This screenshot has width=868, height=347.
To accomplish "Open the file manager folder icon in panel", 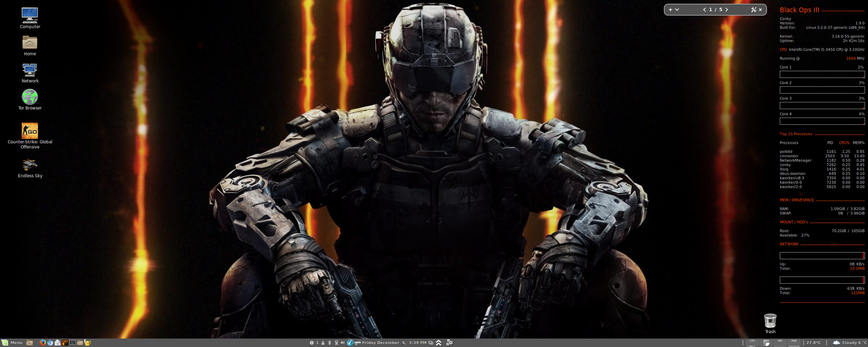I will tap(80, 343).
